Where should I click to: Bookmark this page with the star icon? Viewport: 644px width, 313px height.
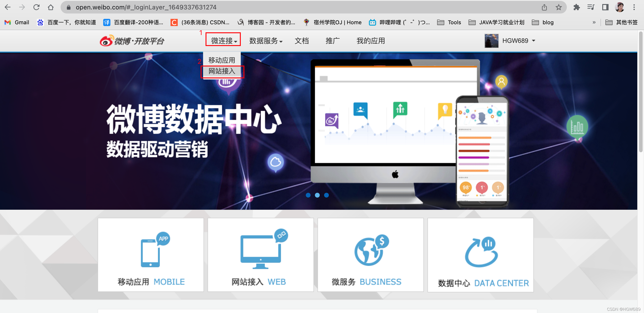(x=559, y=7)
